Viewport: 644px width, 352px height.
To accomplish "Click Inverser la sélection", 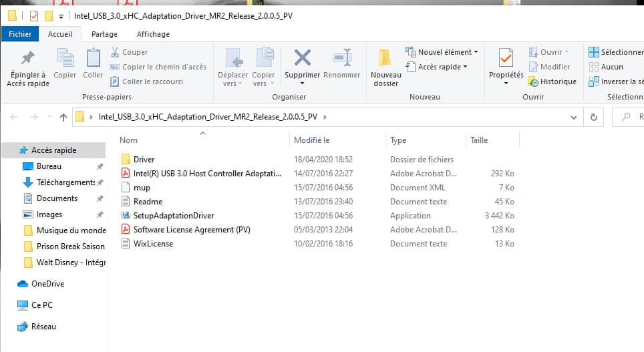I will pyautogui.click(x=616, y=81).
